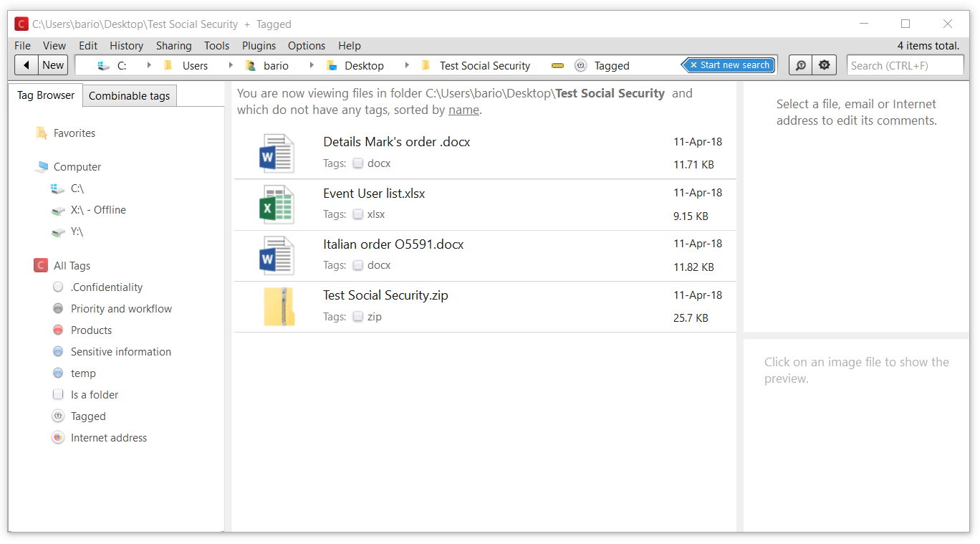
Task: Click the underlined name sort link
Action: tap(463, 110)
